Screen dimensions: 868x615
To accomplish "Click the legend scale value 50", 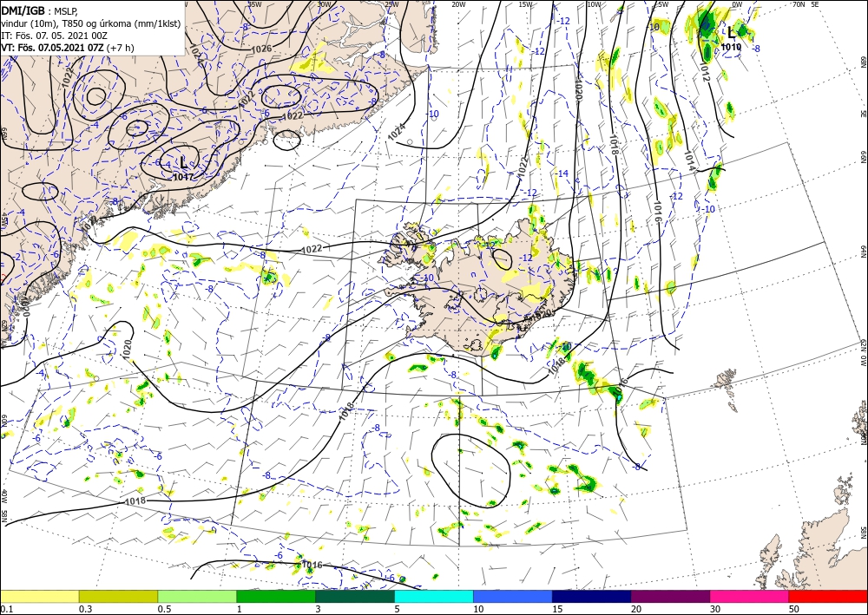I will click(795, 609).
